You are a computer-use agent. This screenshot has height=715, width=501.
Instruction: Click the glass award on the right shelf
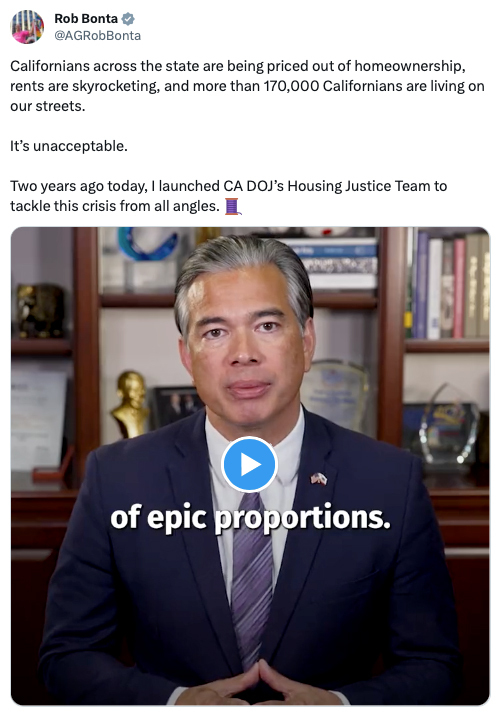coord(448,425)
